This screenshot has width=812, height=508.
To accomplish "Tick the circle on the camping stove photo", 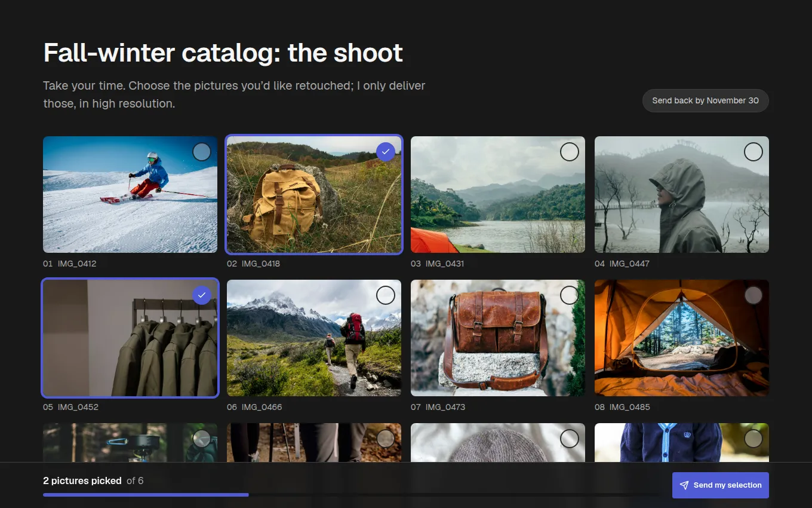I will (202, 439).
